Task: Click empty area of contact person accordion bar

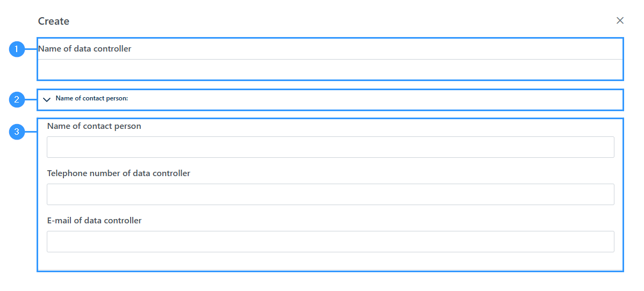Action: pos(370,99)
